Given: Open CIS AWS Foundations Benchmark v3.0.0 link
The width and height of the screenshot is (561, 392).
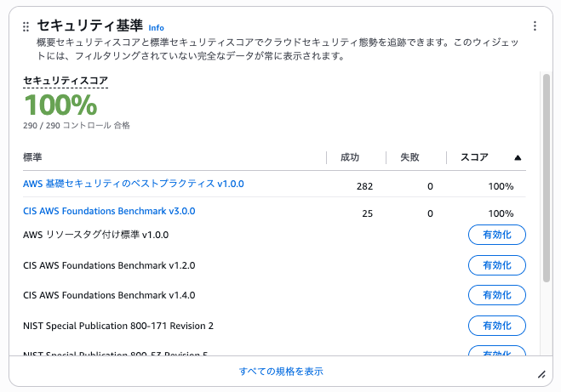Looking at the screenshot, I should [109, 211].
